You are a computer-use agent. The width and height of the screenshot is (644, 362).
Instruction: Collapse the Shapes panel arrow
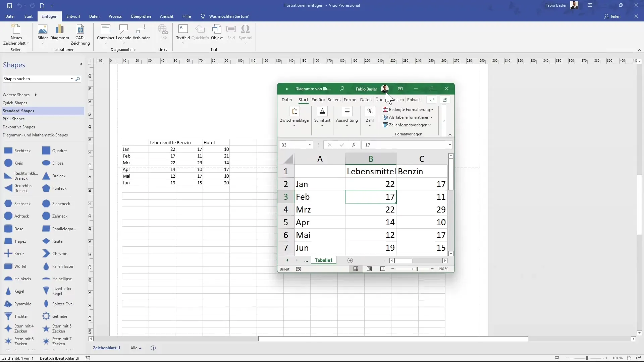81,64
